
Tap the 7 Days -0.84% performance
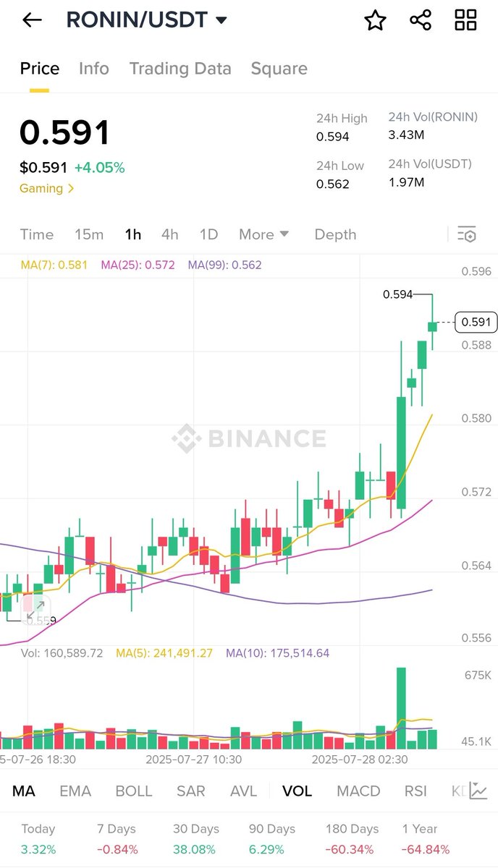117,839
